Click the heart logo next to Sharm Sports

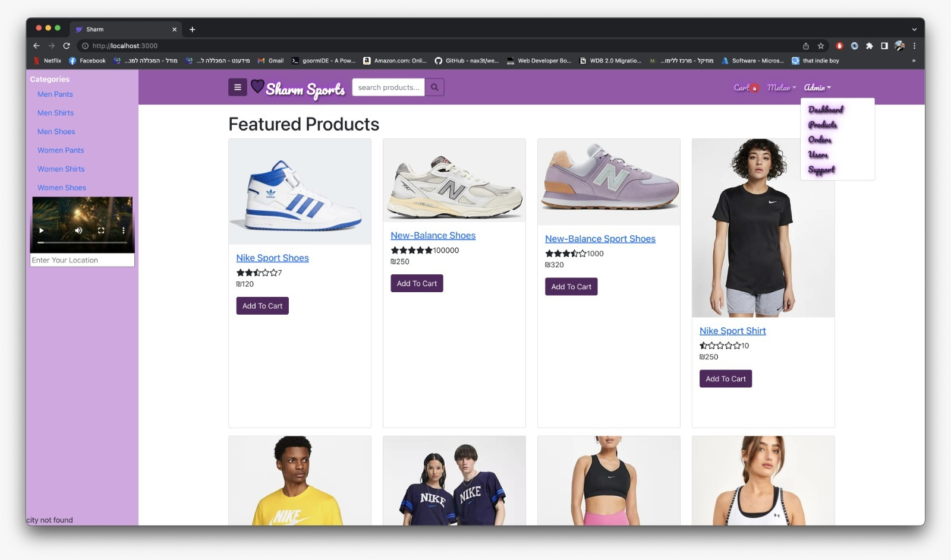[x=257, y=87]
